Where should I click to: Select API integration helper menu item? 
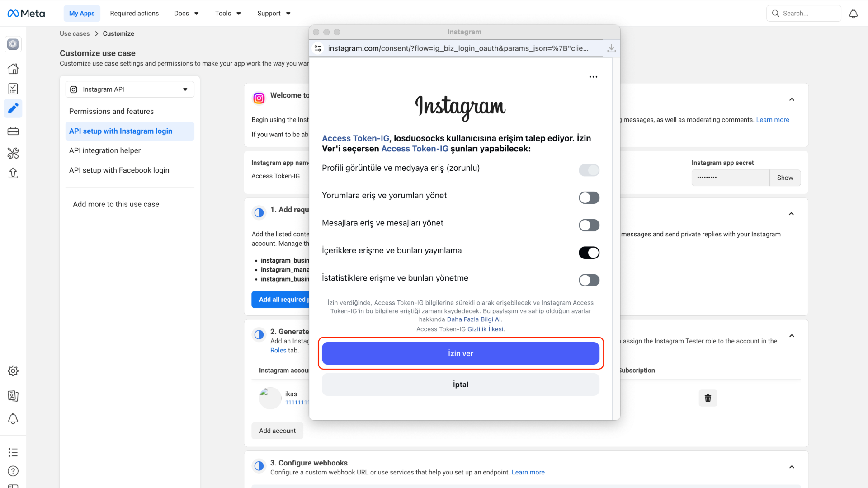(x=130, y=151)
